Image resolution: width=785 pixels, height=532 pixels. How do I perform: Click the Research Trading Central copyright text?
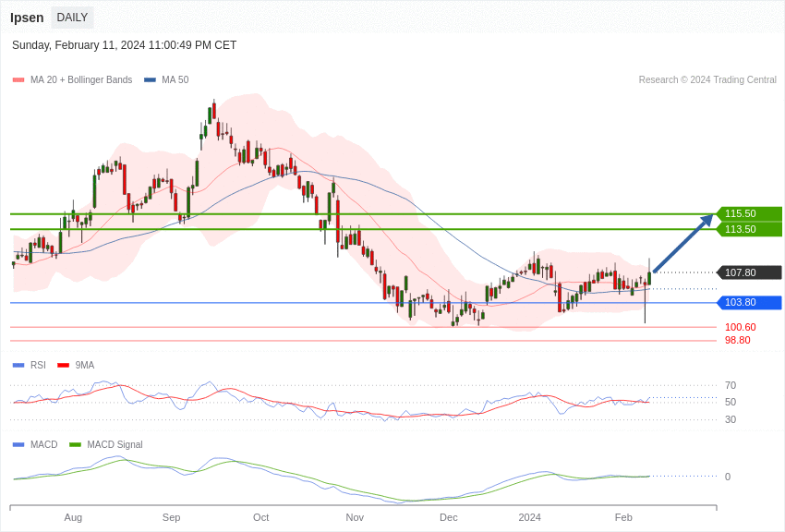coord(707,80)
